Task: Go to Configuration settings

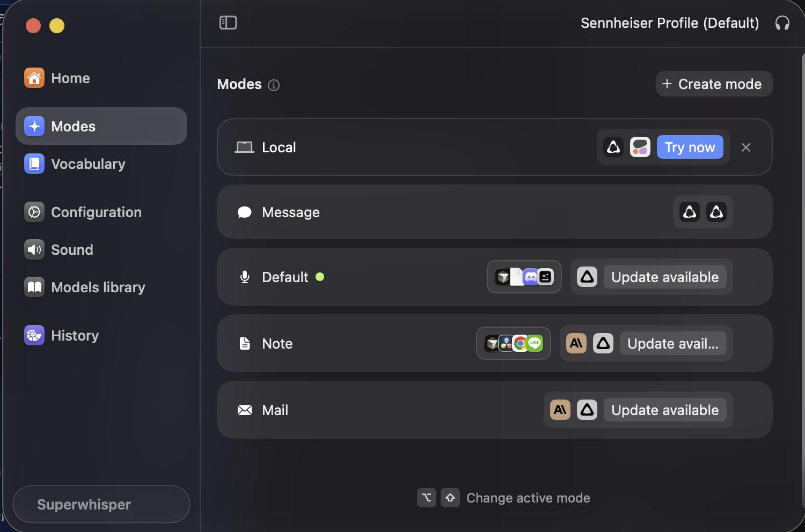Action: [x=101, y=212]
